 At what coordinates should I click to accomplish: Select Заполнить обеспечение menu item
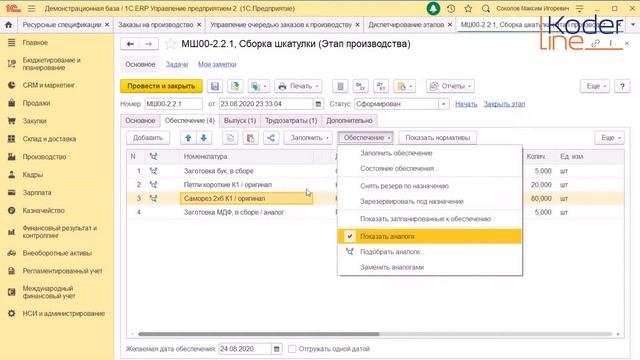point(430,153)
